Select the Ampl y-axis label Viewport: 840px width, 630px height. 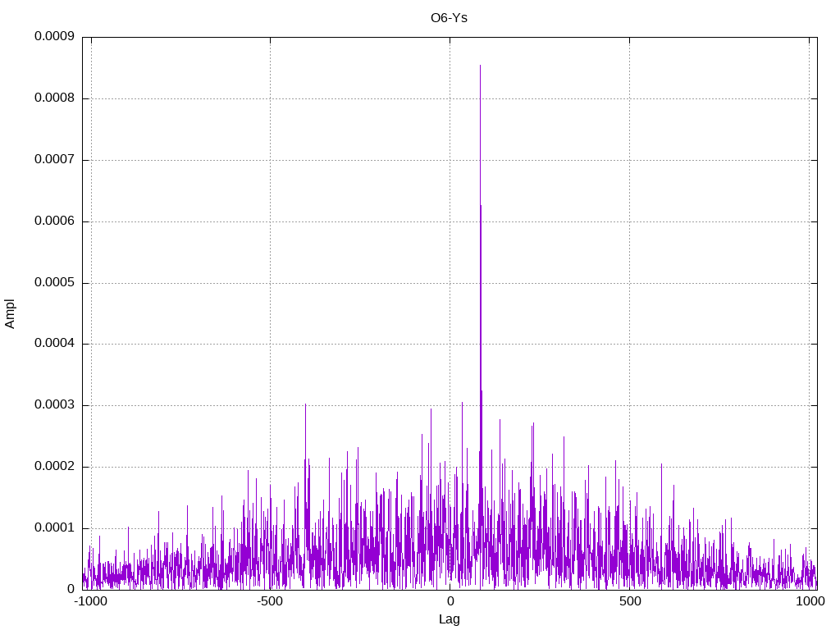[10, 313]
